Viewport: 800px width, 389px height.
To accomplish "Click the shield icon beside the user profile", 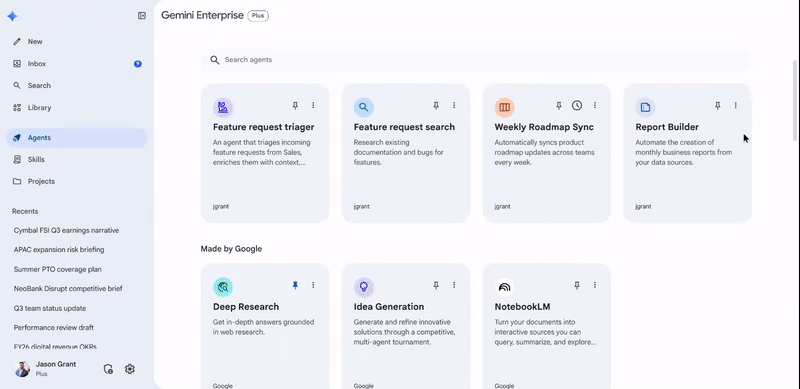I will coord(108,369).
